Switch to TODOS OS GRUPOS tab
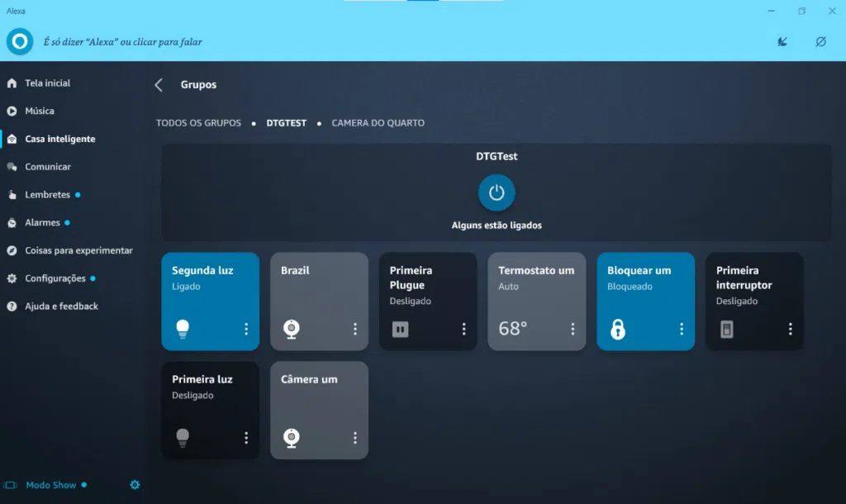 coord(197,122)
